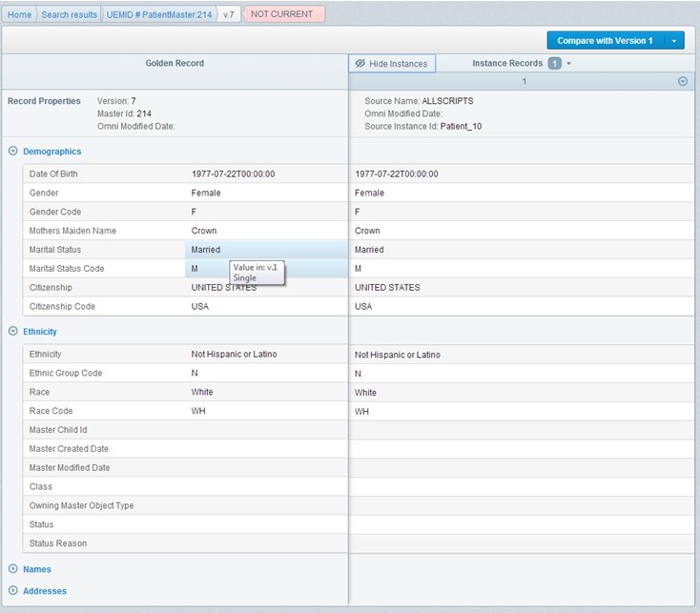Image resolution: width=700 pixels, height=613 pixels.
Task: Expand the Addresses section
Action: 13,591
